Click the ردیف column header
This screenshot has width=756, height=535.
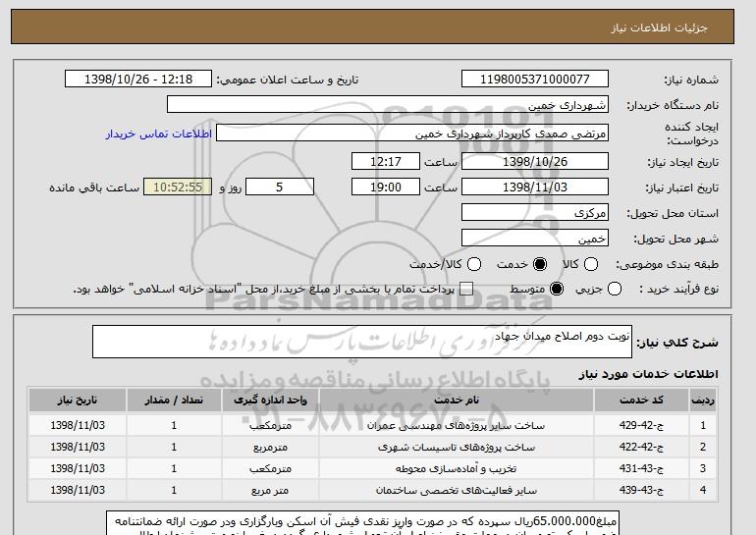(703, 401)
